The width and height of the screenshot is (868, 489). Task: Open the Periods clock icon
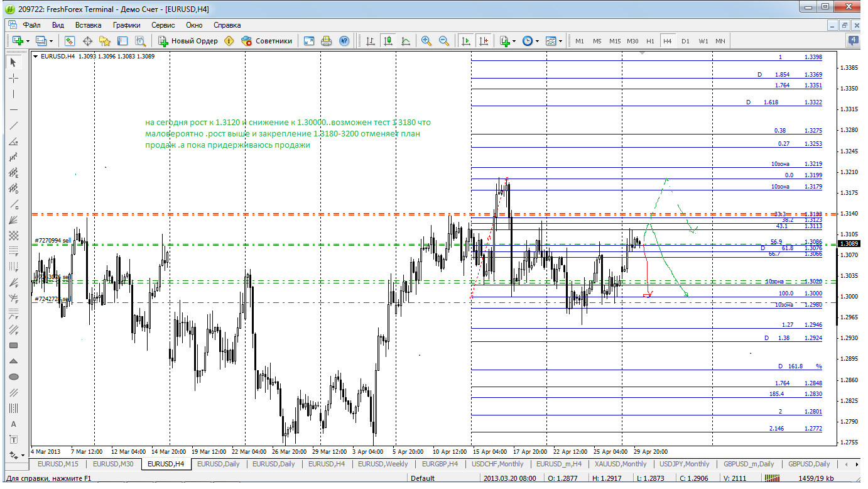pos(527,41)
